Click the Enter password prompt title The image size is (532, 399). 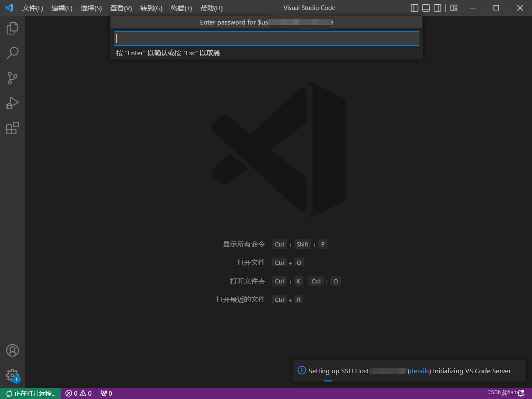266,22
